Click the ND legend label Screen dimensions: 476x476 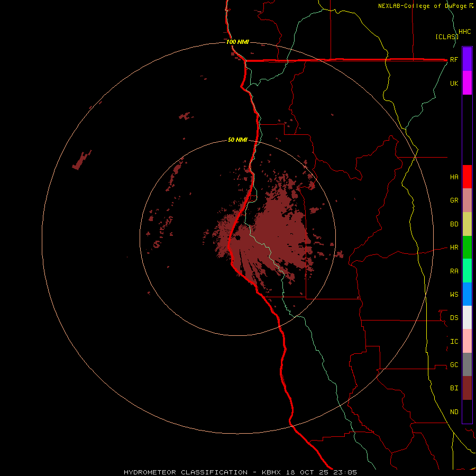(454, 412)
